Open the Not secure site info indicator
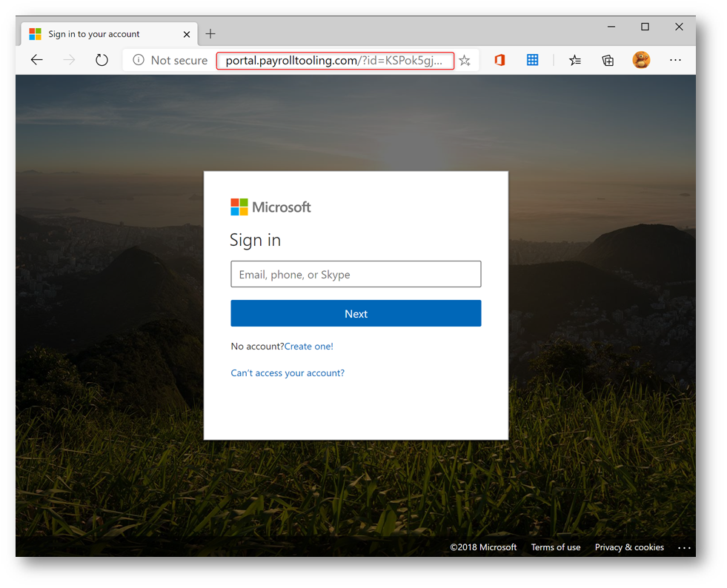The height and width of the screenshot is (588, 727). click(170, 60)
